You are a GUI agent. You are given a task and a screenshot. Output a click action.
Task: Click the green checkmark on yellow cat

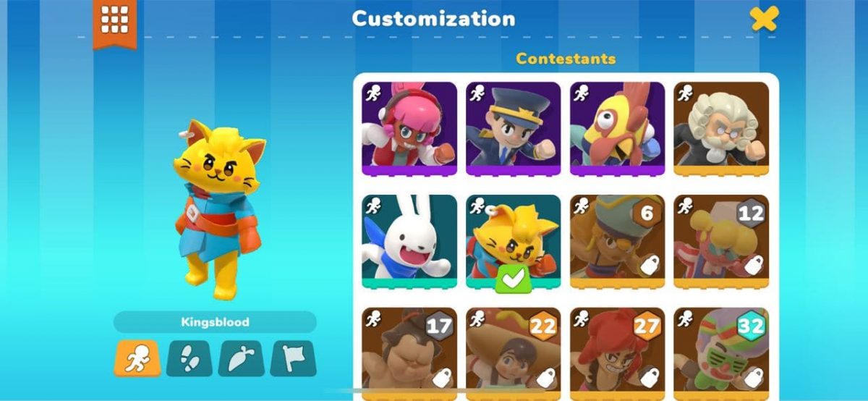513,279
